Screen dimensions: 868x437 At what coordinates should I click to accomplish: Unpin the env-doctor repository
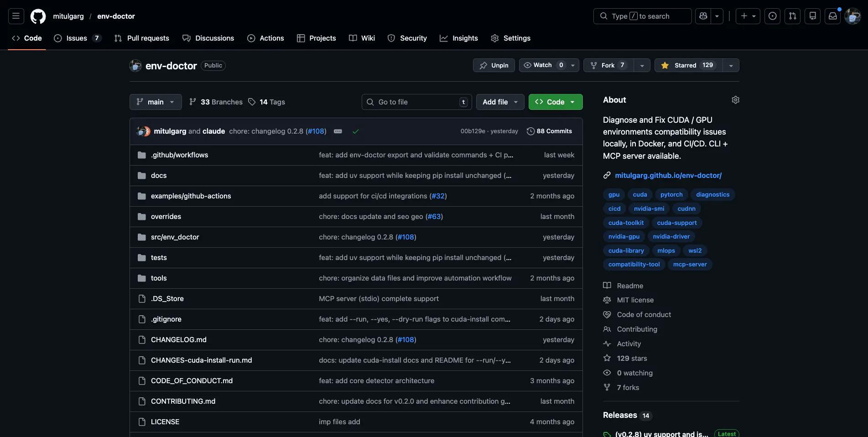click(494, 65)
